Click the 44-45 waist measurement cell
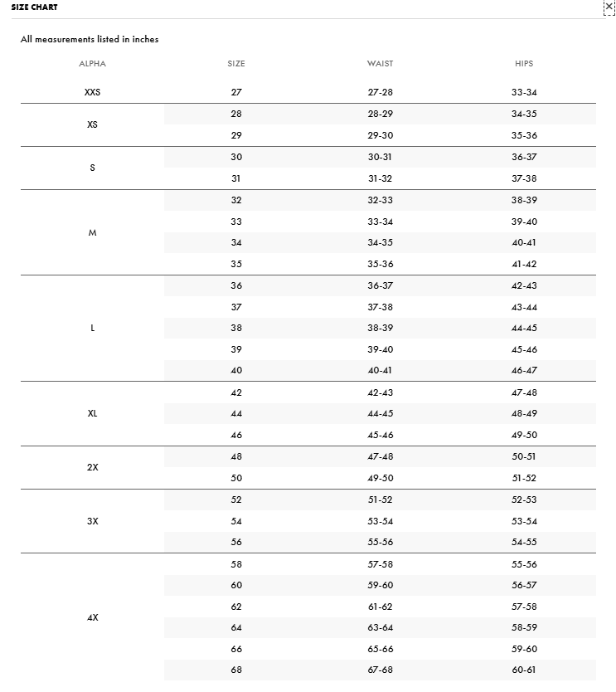Viewport: 616px width, 692px height. tap(381, 414)
